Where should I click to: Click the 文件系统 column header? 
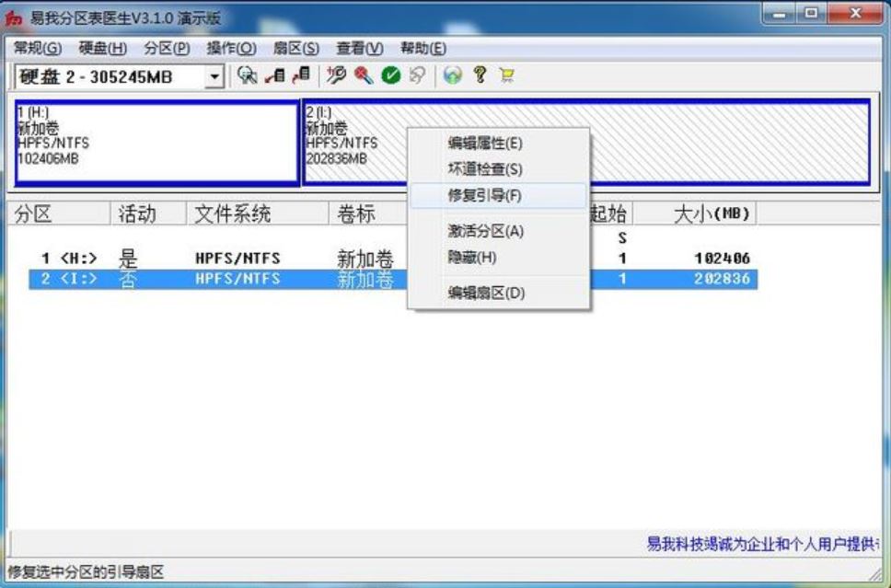pyautogui.click(x=258, y=213)
